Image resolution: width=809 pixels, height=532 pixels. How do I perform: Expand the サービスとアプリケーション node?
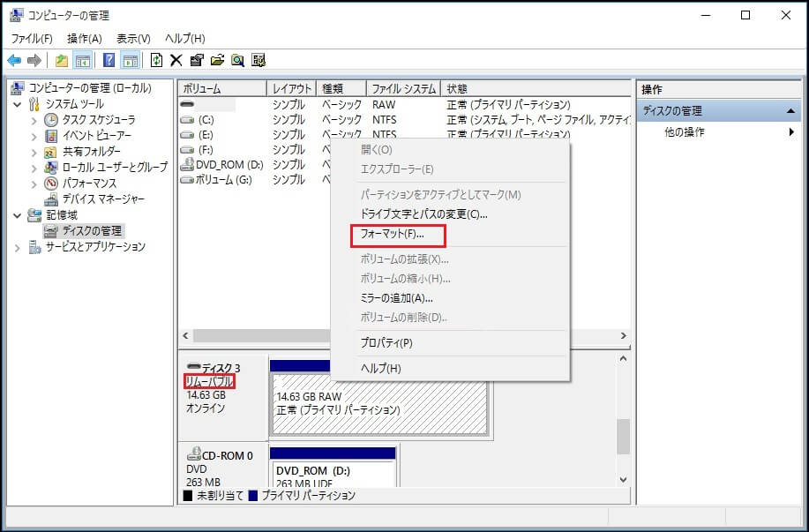[16, 247]
